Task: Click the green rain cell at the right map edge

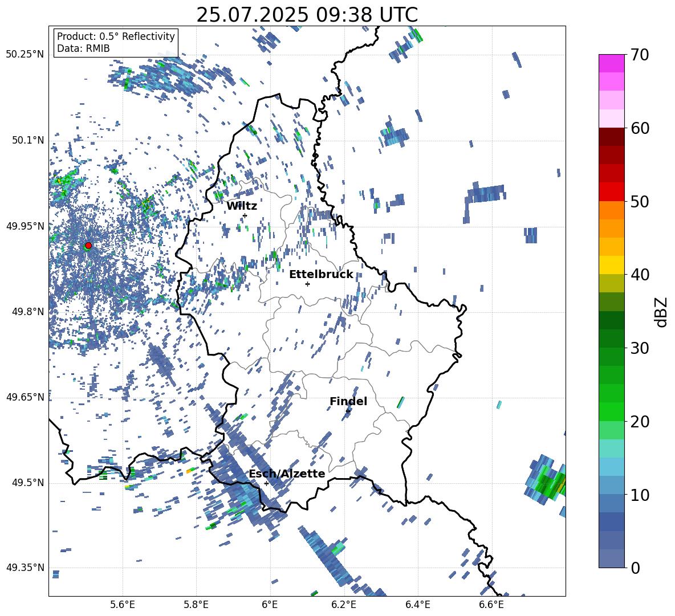Action: 546,480
